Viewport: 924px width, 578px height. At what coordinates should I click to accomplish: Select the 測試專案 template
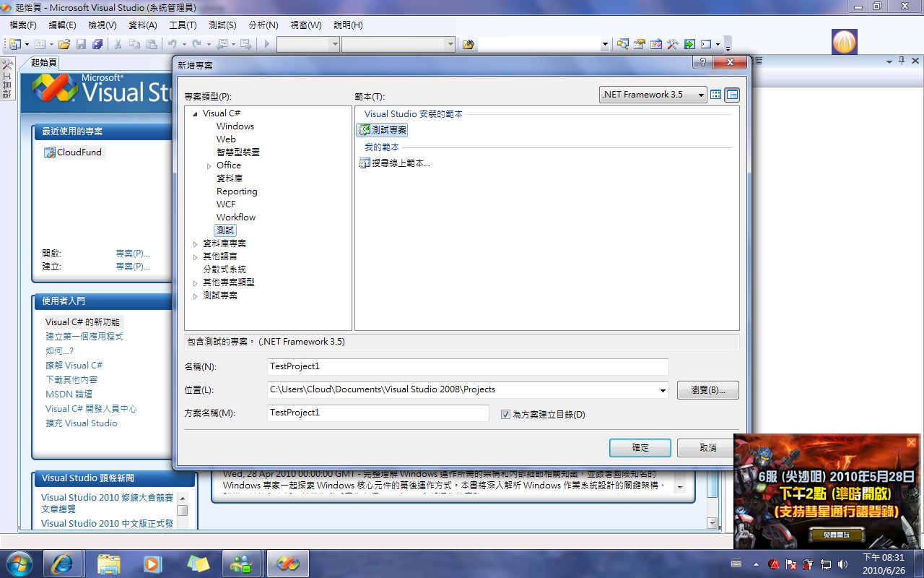pos(383,130)
